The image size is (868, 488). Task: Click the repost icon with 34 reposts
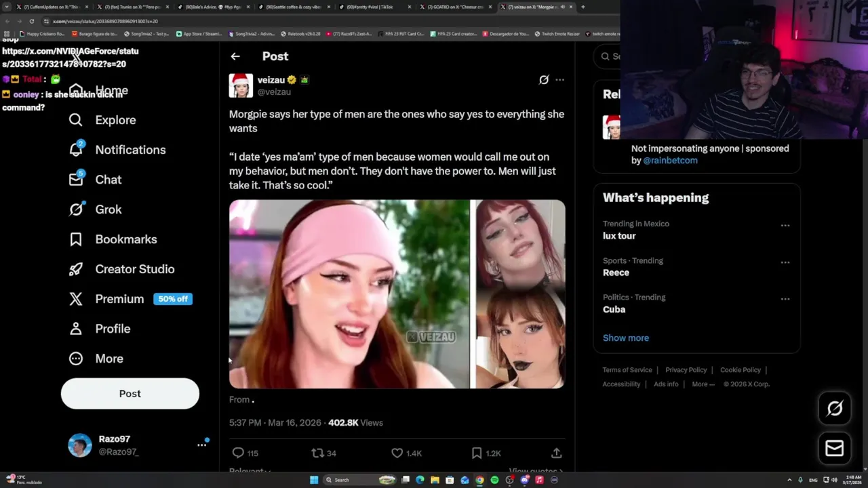pyautogui.click(x=317, y=453)
